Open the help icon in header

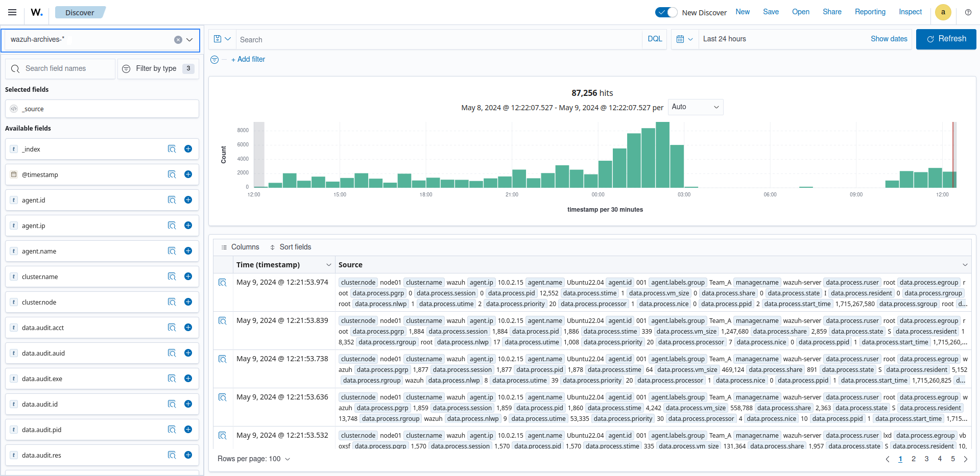(968, 12)
